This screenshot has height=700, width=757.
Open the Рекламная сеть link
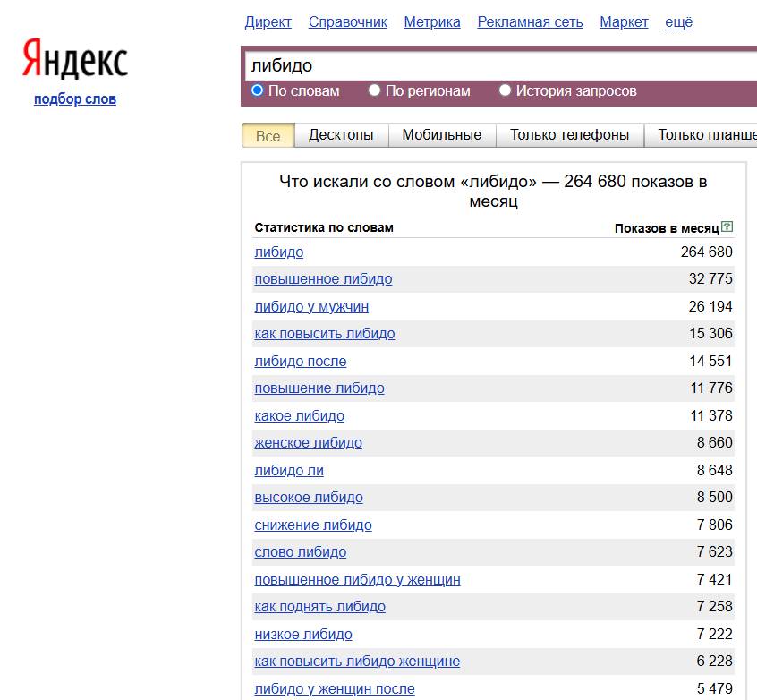click(530, 22)
